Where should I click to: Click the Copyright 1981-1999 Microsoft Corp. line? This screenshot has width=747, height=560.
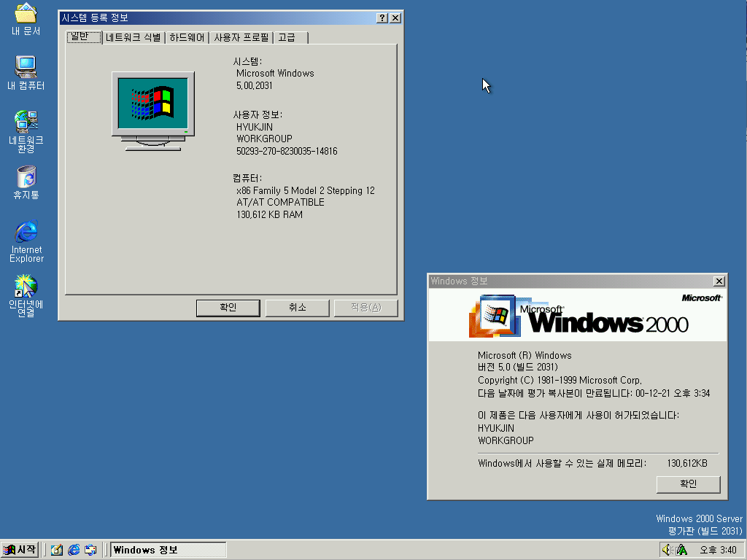coord(560,381)
